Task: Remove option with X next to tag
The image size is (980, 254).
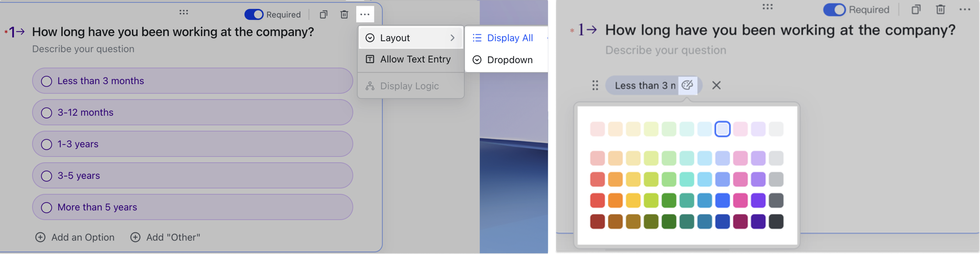Action: pyautogui.click(x=716, y=85)
